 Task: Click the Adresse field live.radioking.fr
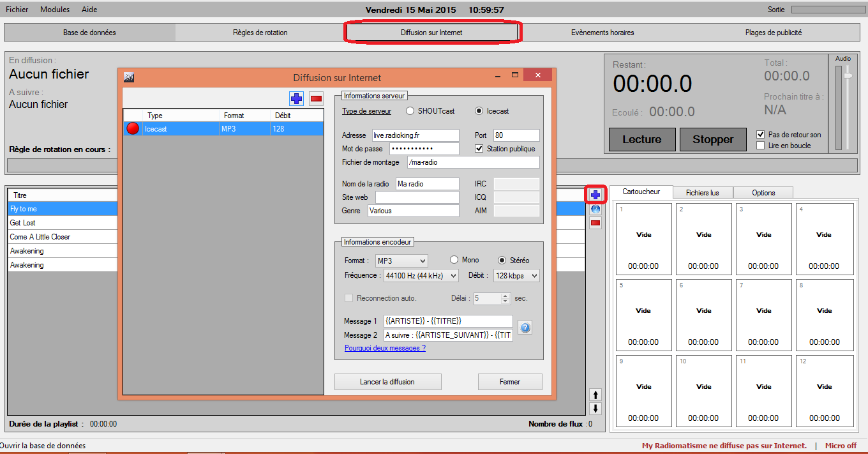pos(415,135)
